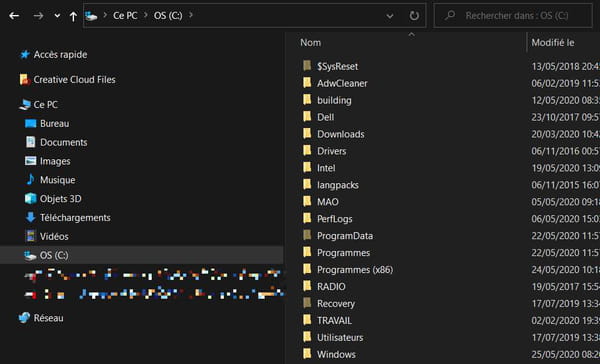Select Objets 3D icon in sidebar
Image resolution: width=600 pixels, height=364 pixels.
click(30, 199)
